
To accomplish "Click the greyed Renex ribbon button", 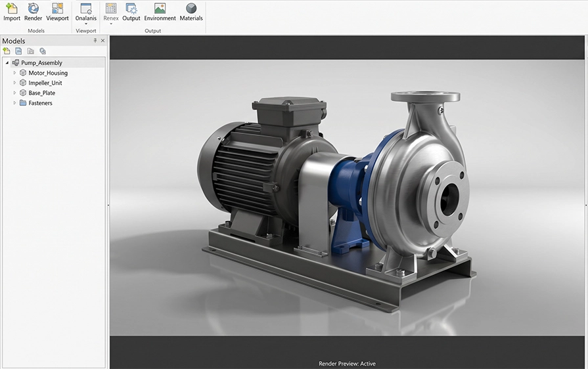I will (x=111, y=11).
